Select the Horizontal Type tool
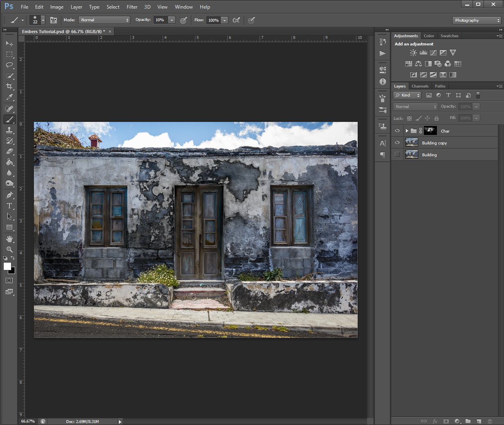 tap(9, 206)
